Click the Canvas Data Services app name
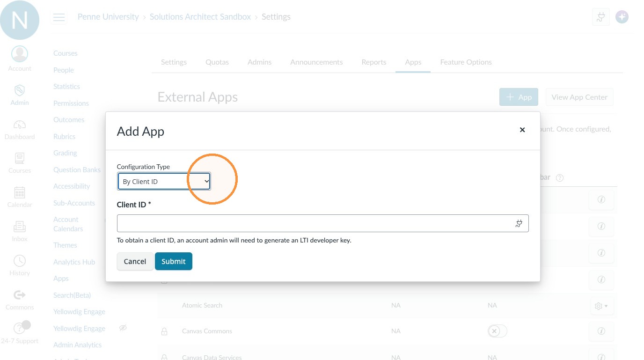The width and height of the screenshot is (644, 360). point(212,357)
